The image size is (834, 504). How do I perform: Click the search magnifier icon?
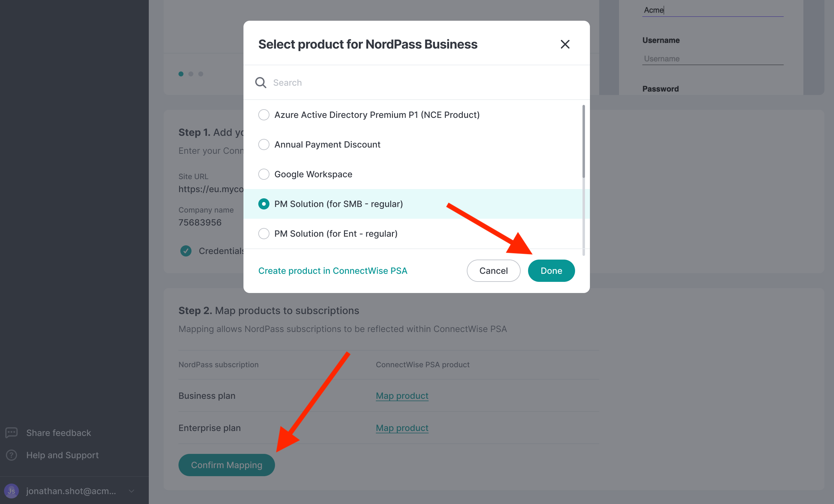click(x=260, y=82)
